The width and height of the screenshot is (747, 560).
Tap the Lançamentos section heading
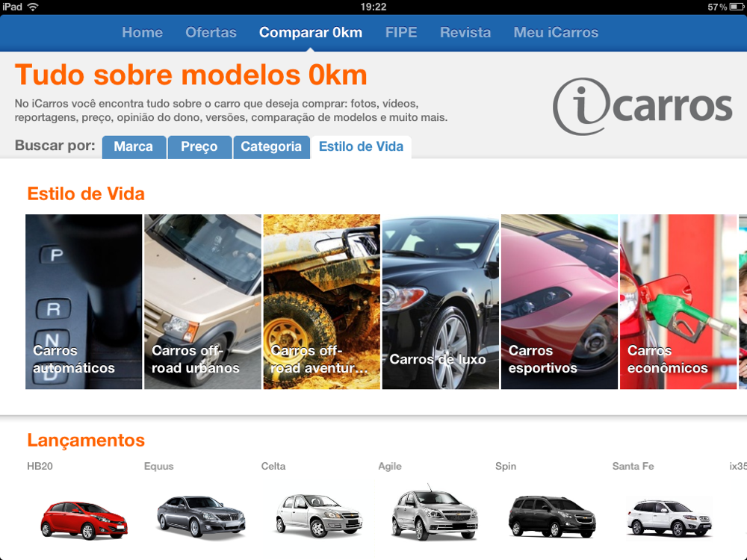pyautogui.click(x=86, y=440)
